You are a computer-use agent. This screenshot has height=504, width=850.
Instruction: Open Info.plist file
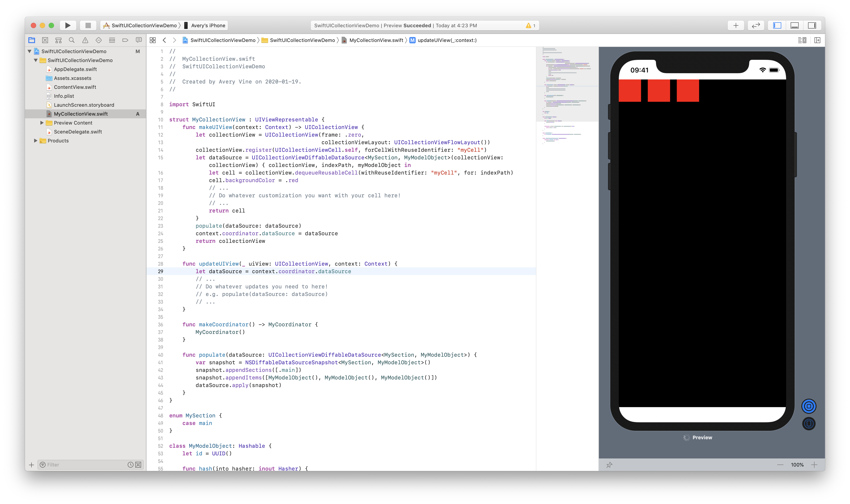[63, 96]
